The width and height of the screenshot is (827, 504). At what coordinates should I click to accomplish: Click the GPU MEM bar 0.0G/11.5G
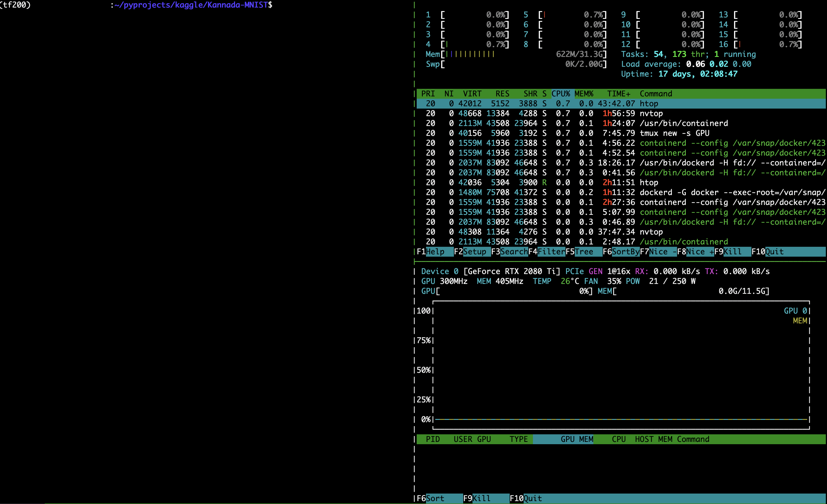[683, 291]
